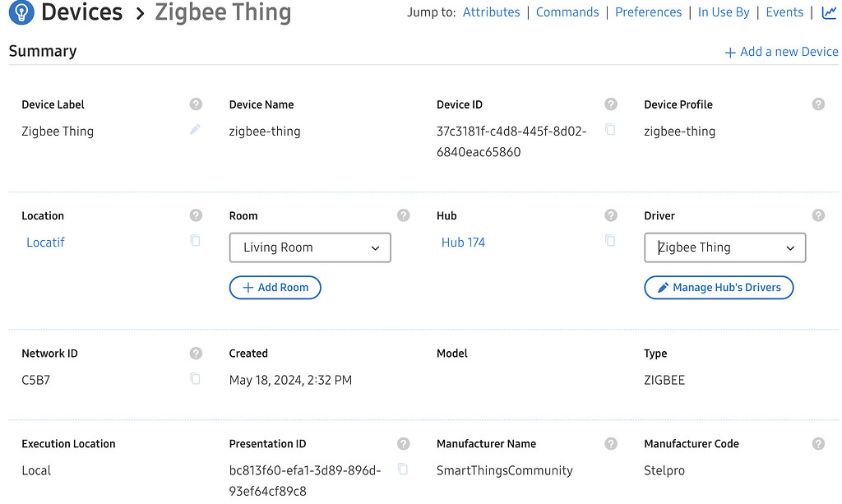Open Manage Hub's Drivers
This screenshot has width=842, height=504.
719,287
